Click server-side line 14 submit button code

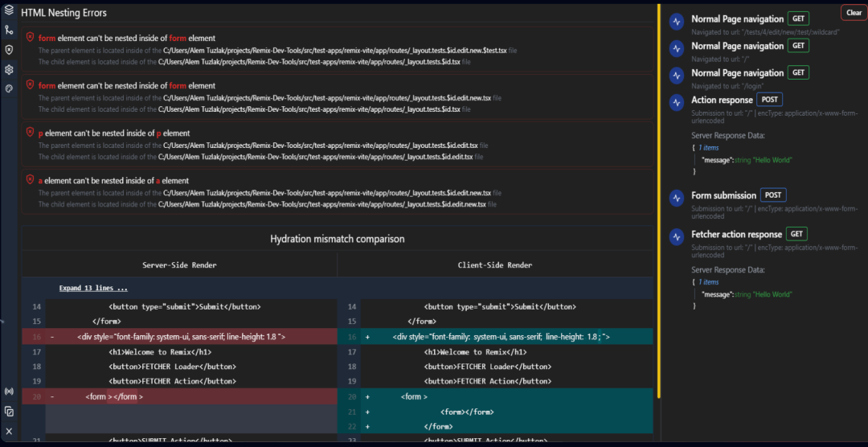click(x=184, y=307)
